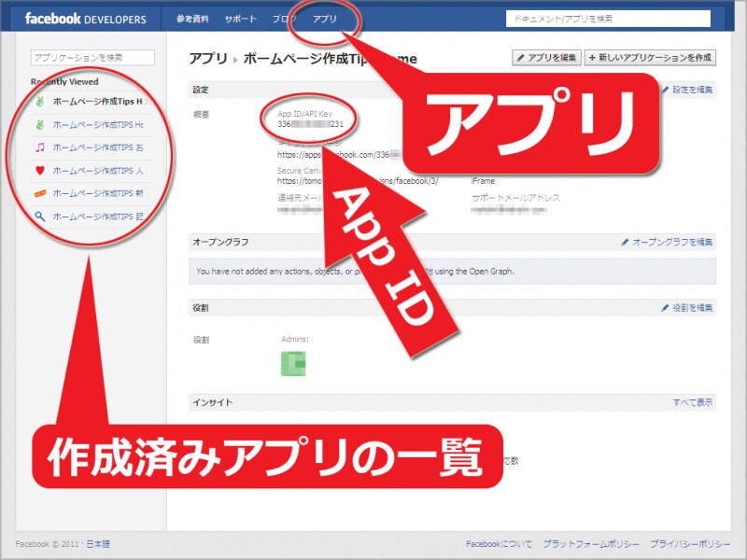This screenshot has width=747, height=560.
Task: Click the サポートメールアドレス label
Action: coord(515,198)
